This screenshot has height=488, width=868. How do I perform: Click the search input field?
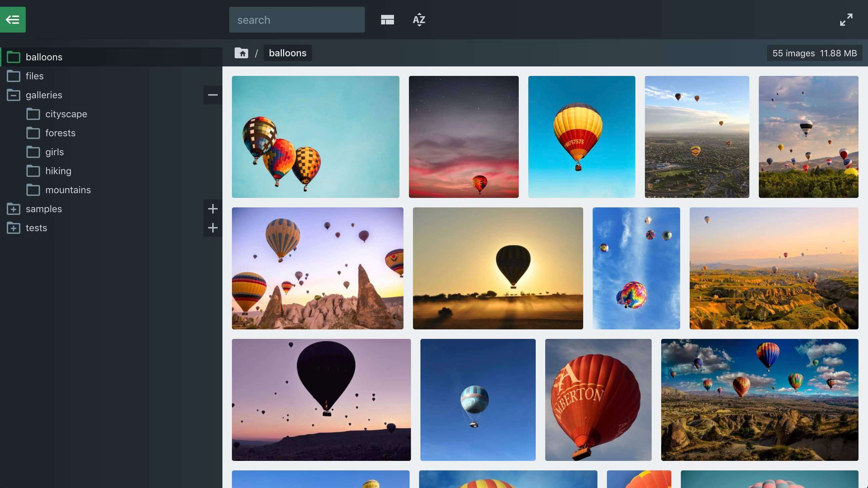click(x=297, y=20)
